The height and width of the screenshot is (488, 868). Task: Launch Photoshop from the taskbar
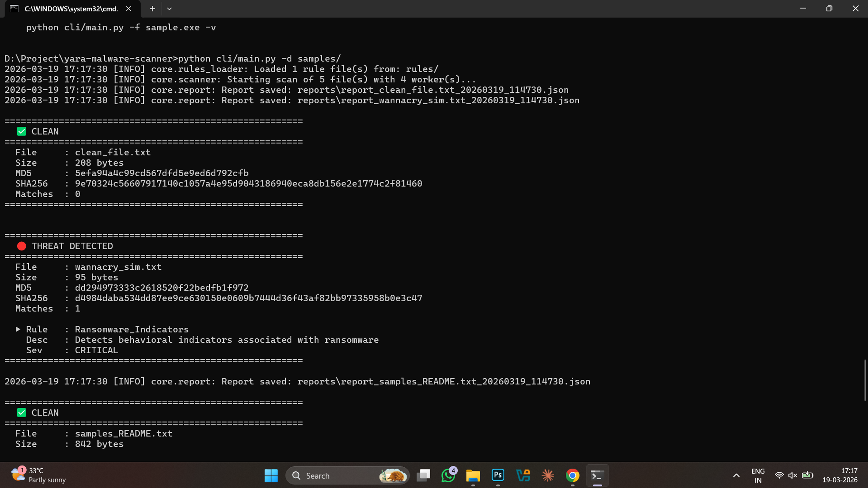(x=498, y=476)
